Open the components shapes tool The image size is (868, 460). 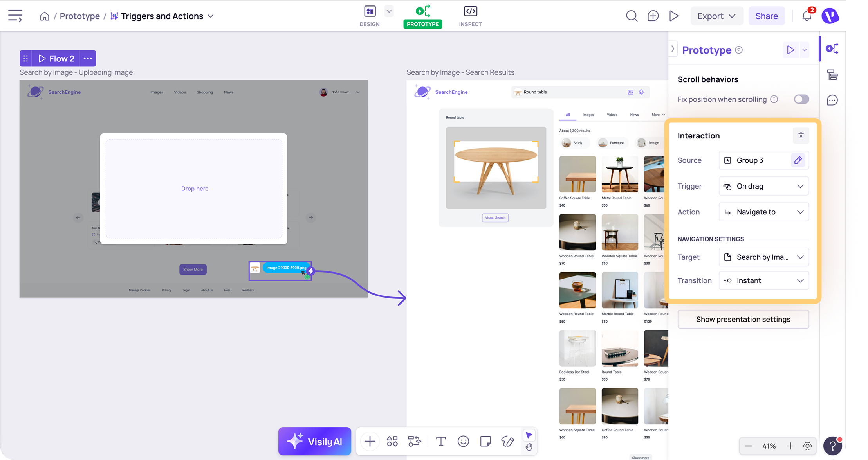392,441
